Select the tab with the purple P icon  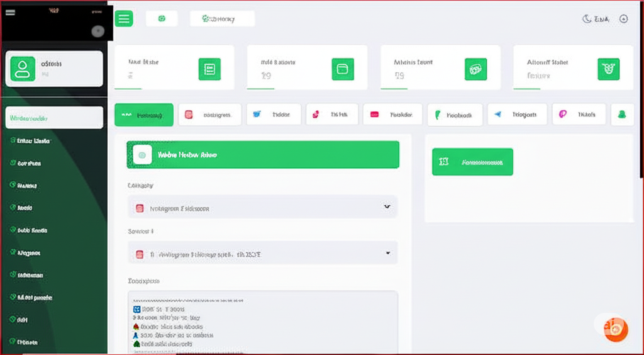point(579,115)
